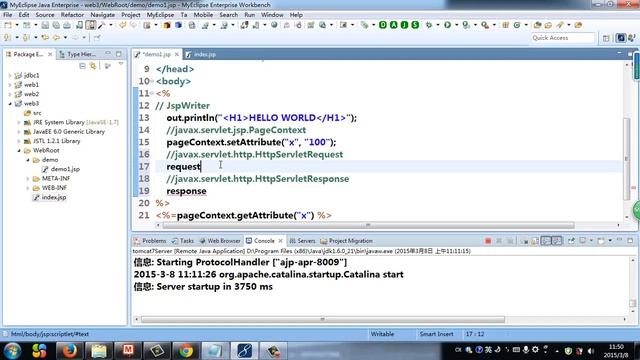640x360 pixels.
Task: Terminate server with red stop icon
Action: tap(488, 241)
